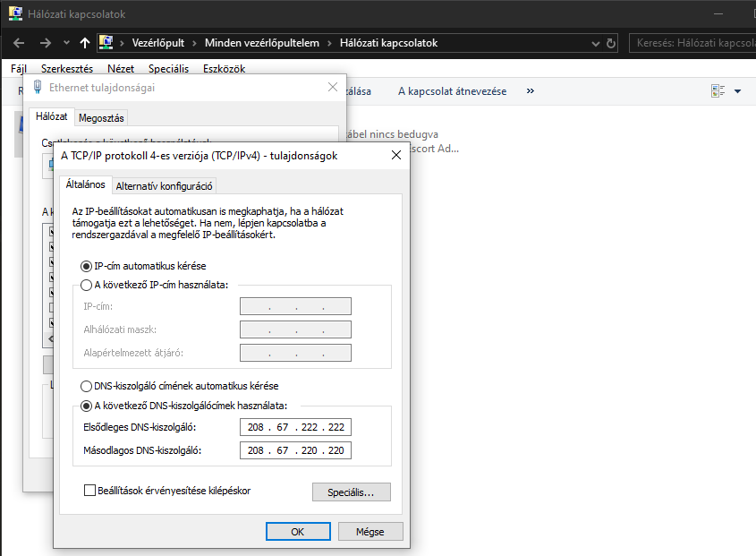Click the control panel icon in address bar
The image size is (756, 556).
pyautogui.click(x=106, y=43)
